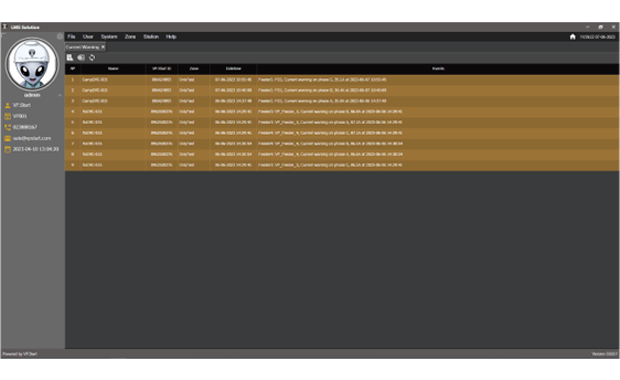Sort by the VP-Start ID column header
This screenshot has height=380, width=620.
coord(162,69)
